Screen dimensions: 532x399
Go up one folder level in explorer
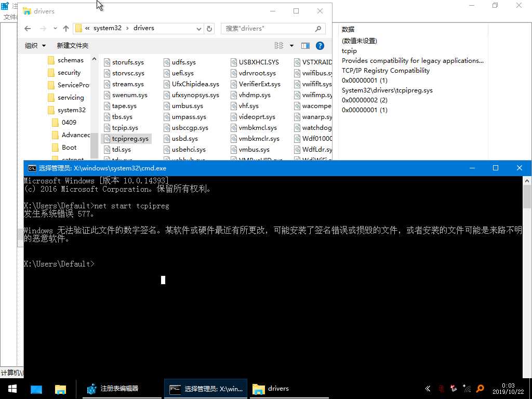[x=66, y=29]
